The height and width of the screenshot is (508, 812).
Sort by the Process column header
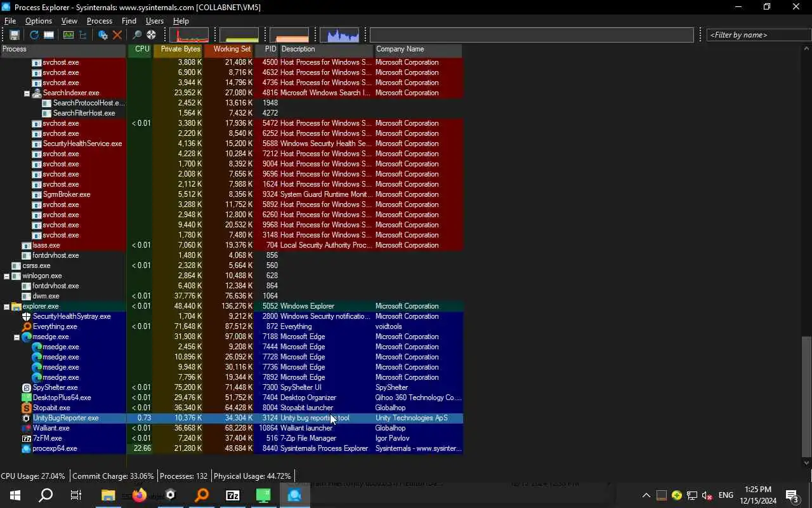click(63, 50)
